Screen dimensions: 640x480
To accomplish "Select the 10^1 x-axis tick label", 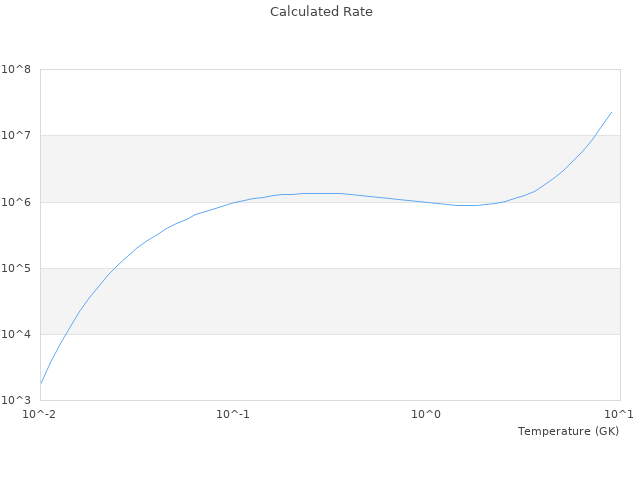I will click(619, 414).
